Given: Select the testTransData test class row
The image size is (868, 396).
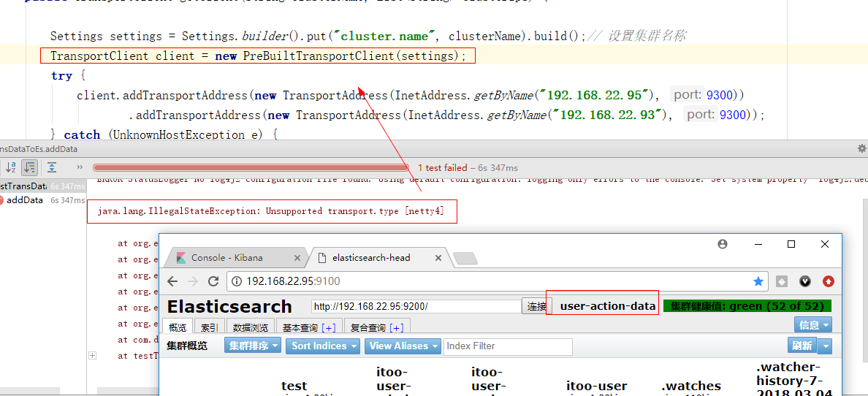Looking at the screenshot, I should 42,186.
